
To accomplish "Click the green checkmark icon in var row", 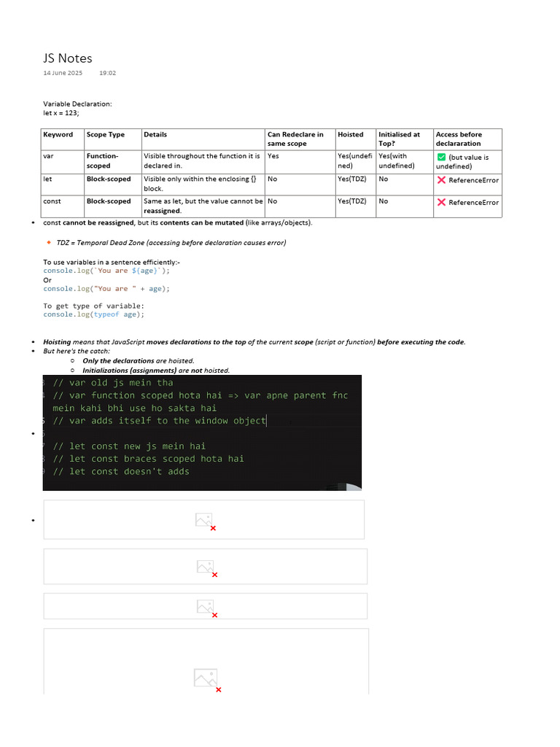I will pyautogui.click(x=441, y=157).
